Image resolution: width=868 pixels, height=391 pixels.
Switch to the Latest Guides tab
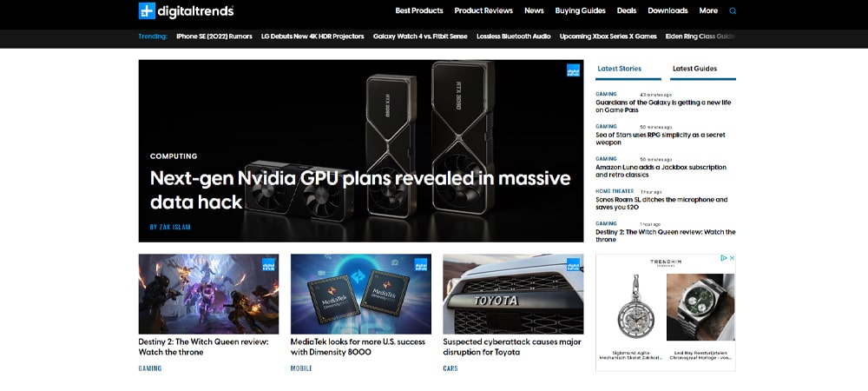(694, 69)
